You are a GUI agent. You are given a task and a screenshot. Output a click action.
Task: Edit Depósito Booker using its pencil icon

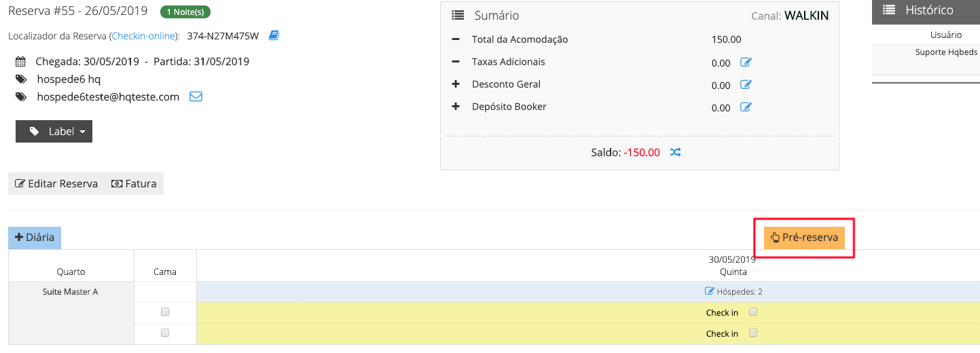746,107
